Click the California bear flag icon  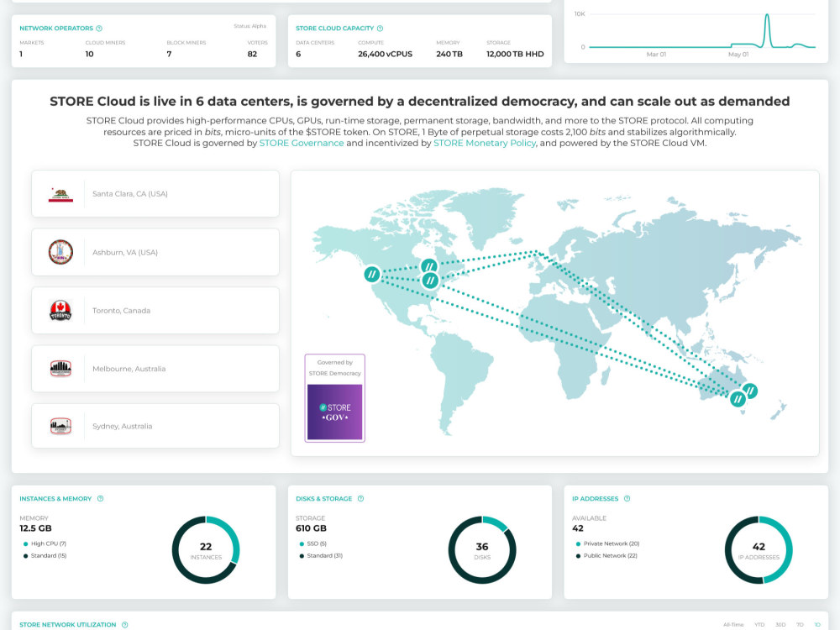[60, 195]
